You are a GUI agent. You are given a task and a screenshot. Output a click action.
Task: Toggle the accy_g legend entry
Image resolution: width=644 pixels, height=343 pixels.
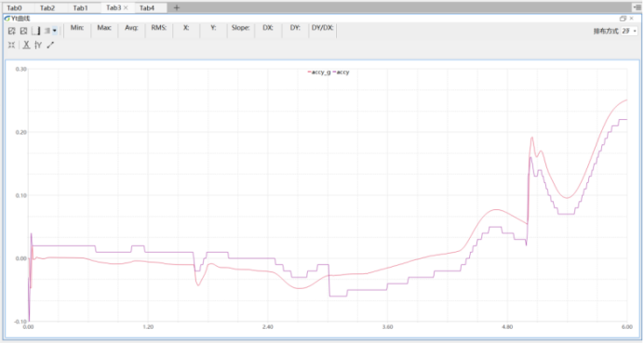pyautogui.click(x=319, y=73)
